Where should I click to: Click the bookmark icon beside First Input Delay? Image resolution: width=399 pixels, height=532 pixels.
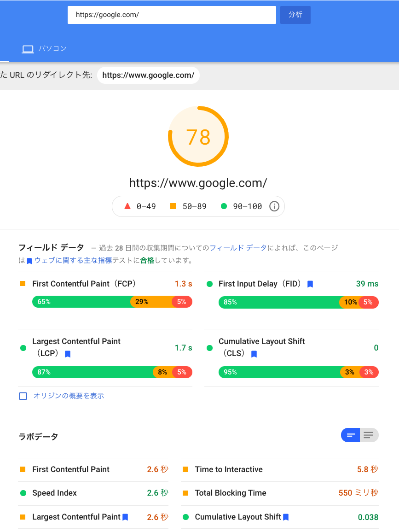point(310,284)
